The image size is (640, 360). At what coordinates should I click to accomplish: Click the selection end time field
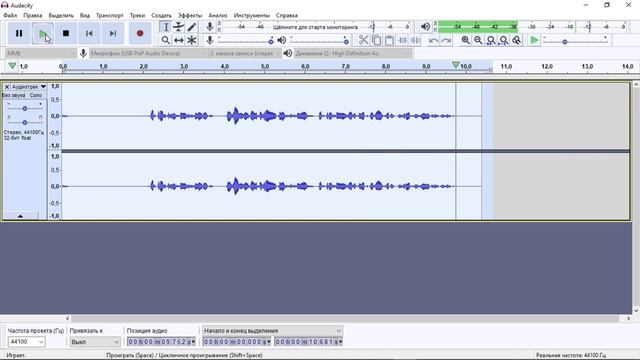click(309, 342)
